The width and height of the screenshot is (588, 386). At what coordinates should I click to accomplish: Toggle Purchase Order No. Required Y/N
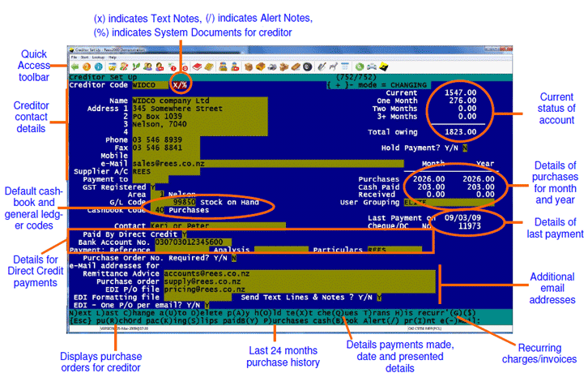tap(234, 257)
